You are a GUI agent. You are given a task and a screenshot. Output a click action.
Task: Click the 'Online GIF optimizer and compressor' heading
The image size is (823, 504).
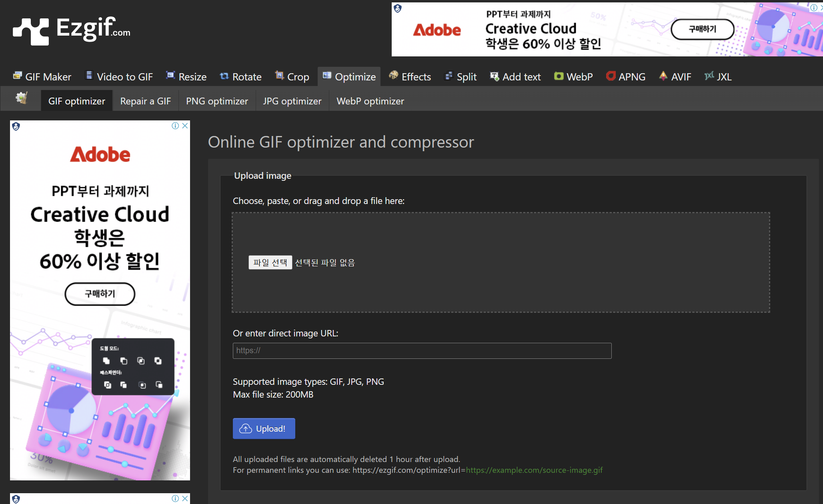pos(341,142)
